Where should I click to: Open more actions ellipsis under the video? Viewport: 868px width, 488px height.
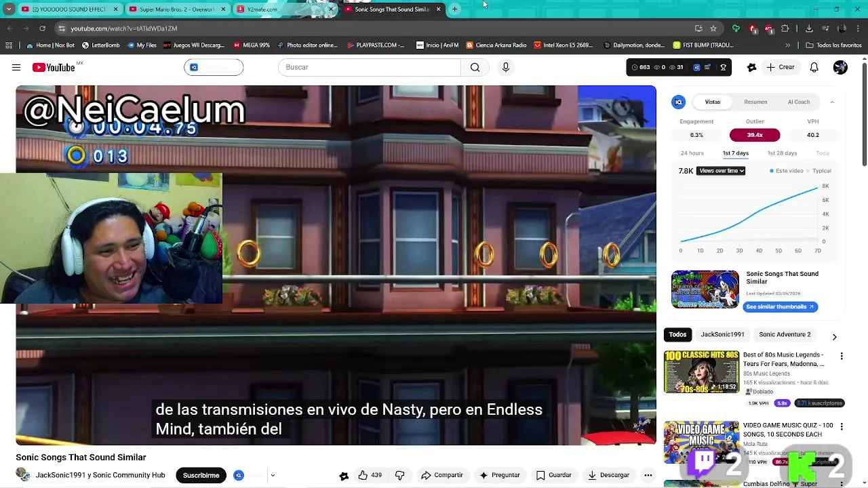pyautogui.click(x=648, y=475)
